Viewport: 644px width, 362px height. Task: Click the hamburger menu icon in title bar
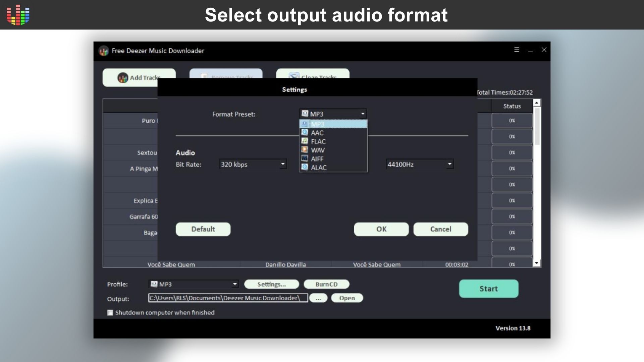click(517, 50)
